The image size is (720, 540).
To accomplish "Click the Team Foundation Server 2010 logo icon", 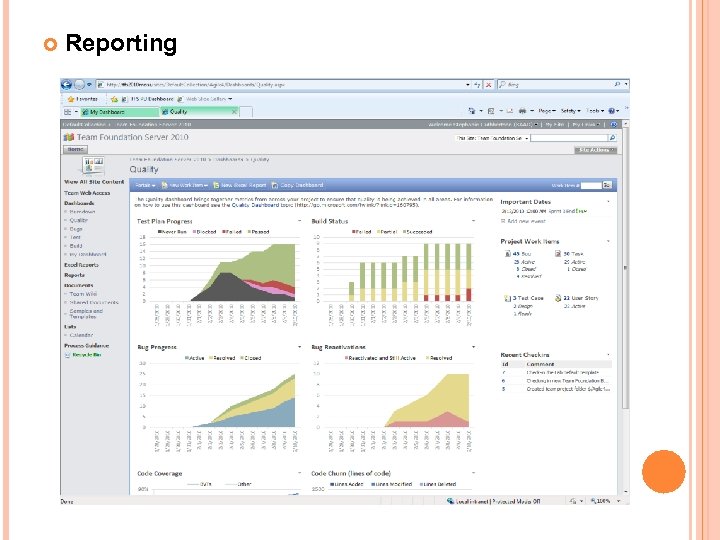I will point(69,137).
